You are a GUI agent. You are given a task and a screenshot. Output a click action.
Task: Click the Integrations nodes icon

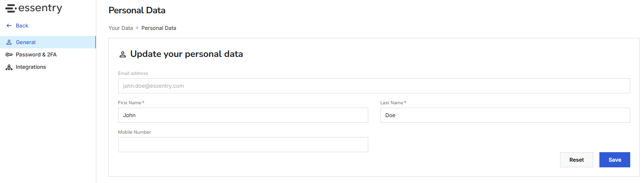pyautogui.click(x=9, y=67)
